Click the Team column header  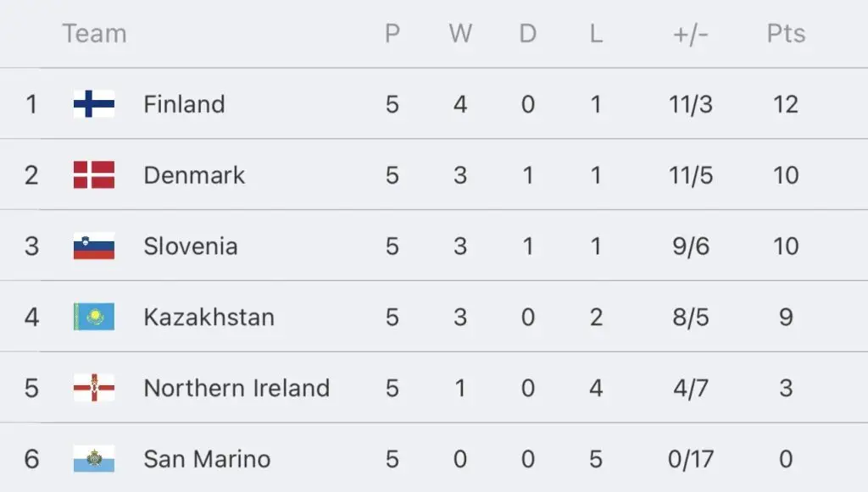click(x=95, y=33)
